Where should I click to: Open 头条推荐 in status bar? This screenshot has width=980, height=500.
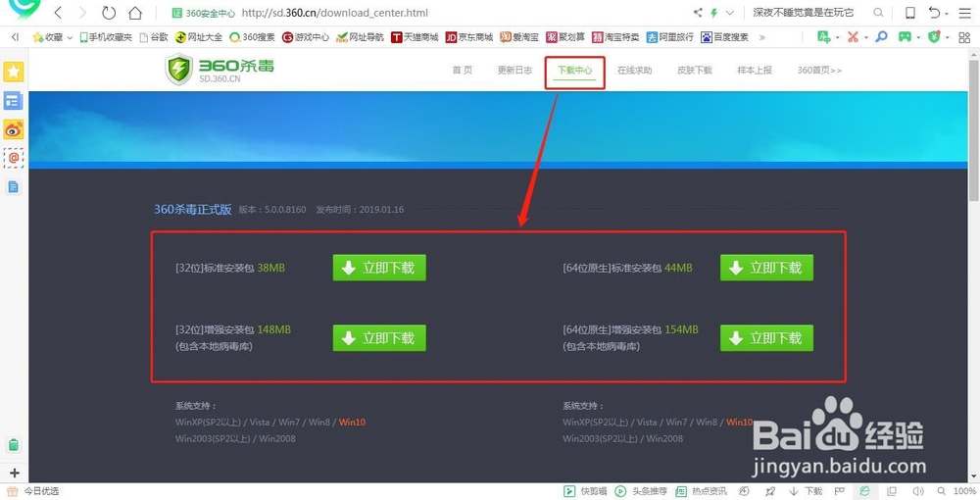coord(641,491)
